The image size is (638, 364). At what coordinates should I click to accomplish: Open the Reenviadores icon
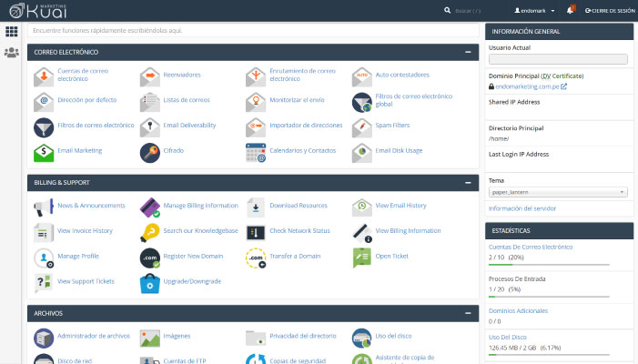[x=150, y=75]
